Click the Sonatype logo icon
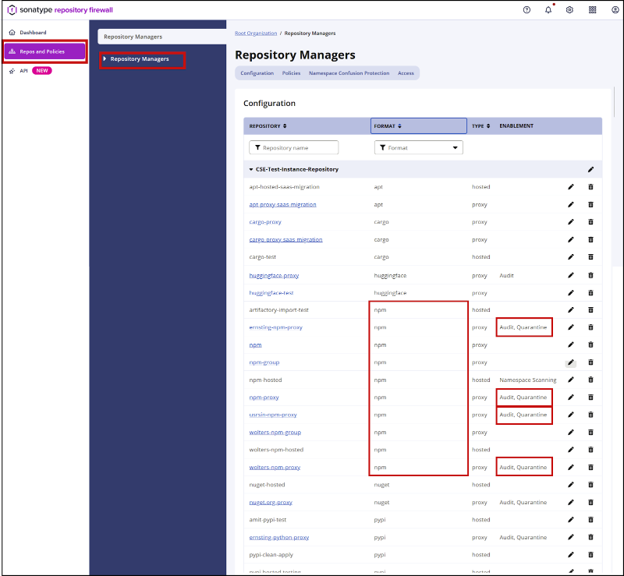The width and height of the screenshot is (624, 576). [x=11, y=10]
